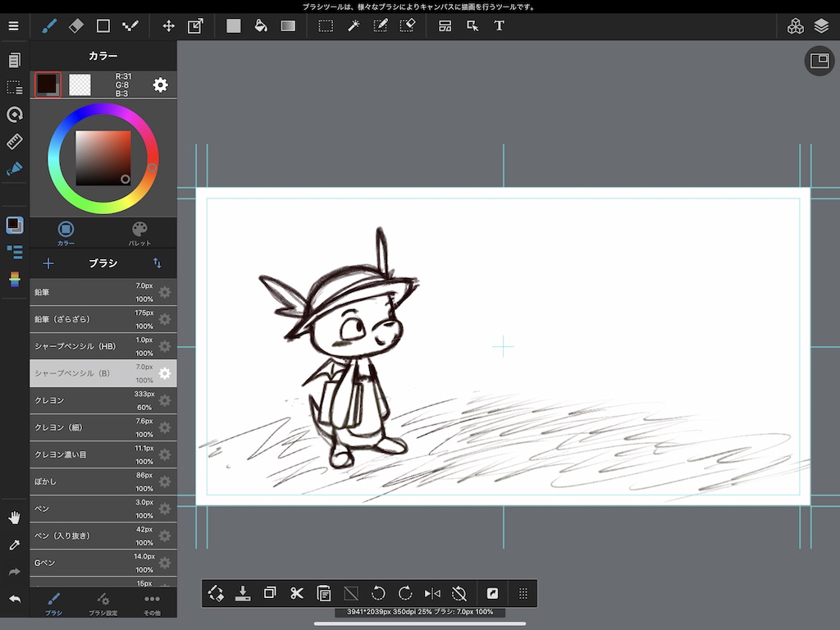Select the Eyedropper tool in left sidebar

(14, 545)
